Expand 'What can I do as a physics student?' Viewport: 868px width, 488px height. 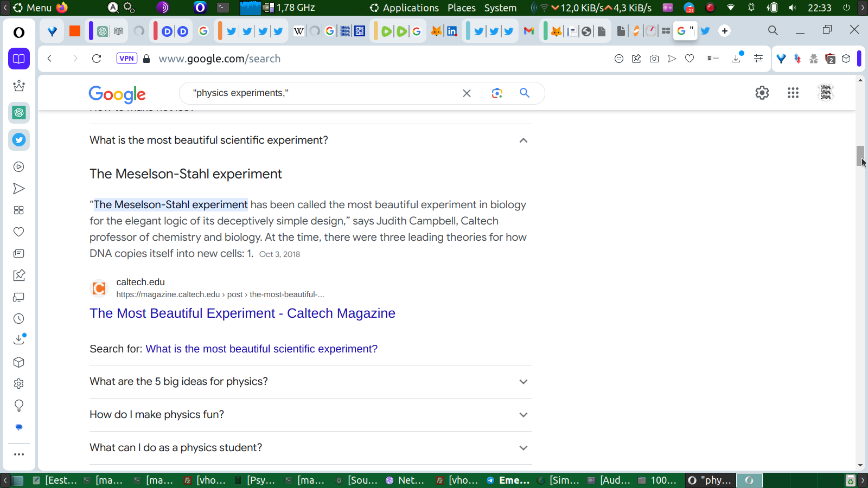[523, 448]
